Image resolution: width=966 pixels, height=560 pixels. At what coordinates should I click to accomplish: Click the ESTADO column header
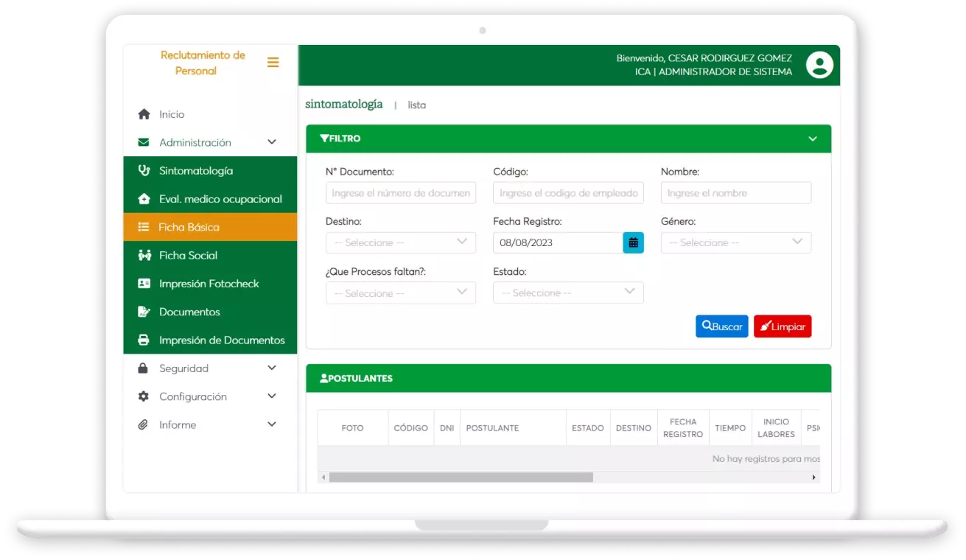[588, 428]
